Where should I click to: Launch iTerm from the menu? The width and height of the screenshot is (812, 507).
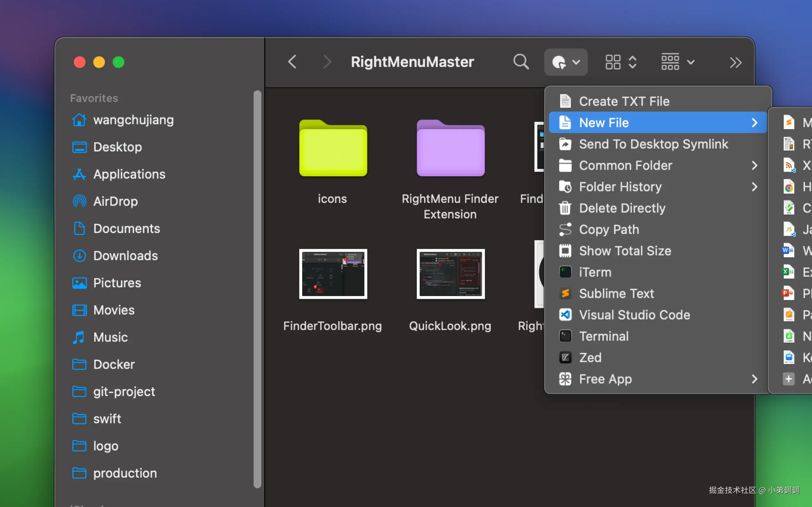pyautogui.click(x=595, y=272)
